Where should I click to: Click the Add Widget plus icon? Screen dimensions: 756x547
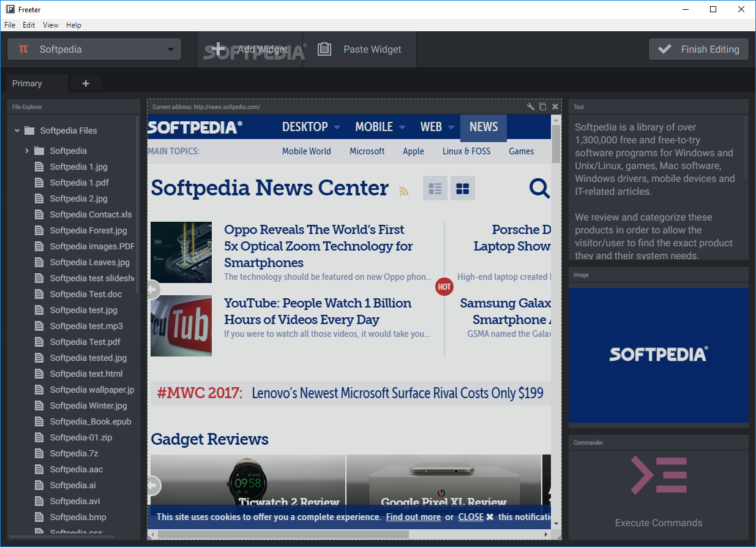tap(219, 50)
